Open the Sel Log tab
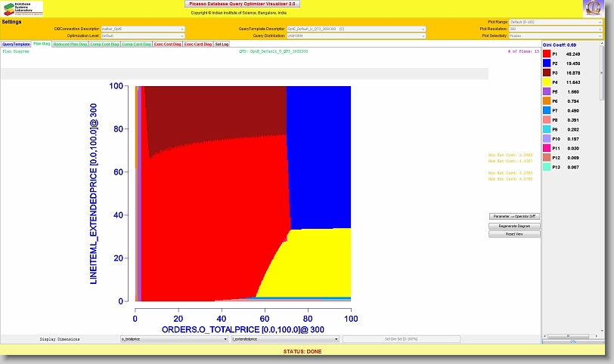 pos(222,44)
